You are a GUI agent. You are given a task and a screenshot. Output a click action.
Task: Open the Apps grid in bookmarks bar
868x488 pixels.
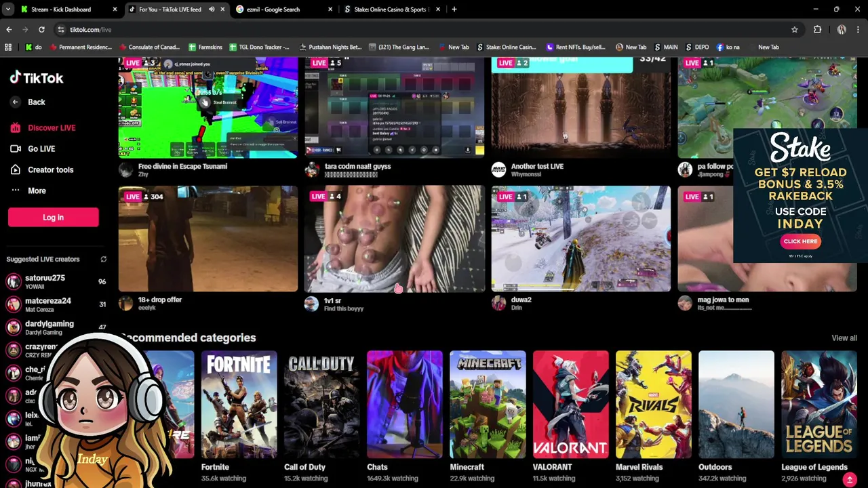(8, 47)
